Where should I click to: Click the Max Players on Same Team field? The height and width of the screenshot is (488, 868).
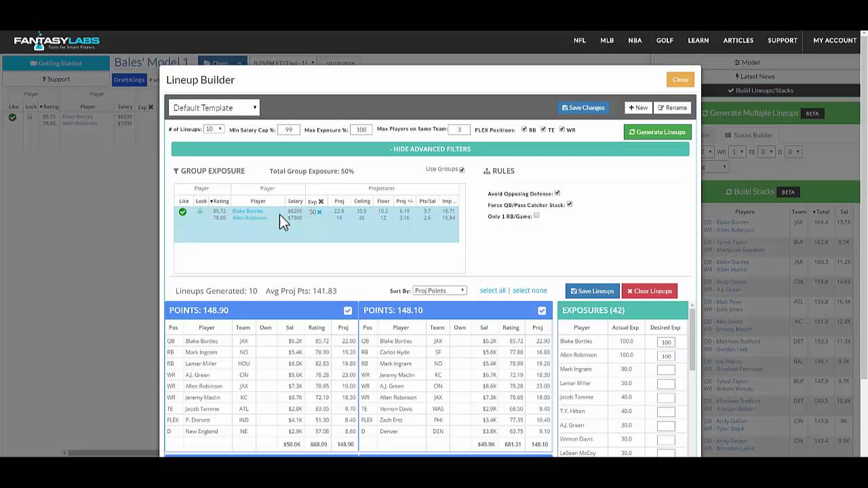pos(459,129)
